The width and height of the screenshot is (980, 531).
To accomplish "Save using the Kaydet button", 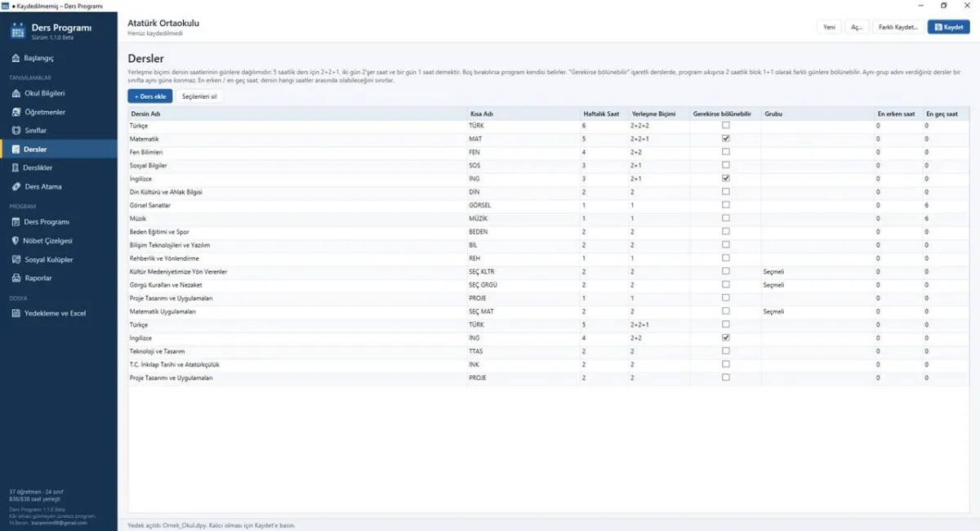I will point(949,27).
